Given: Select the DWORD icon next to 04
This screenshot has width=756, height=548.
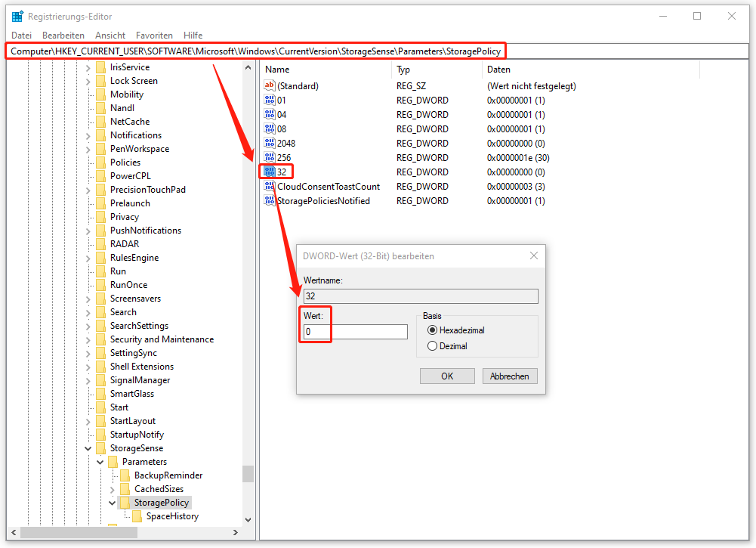Looking at the screenshot, I should [x=269, y=114].
